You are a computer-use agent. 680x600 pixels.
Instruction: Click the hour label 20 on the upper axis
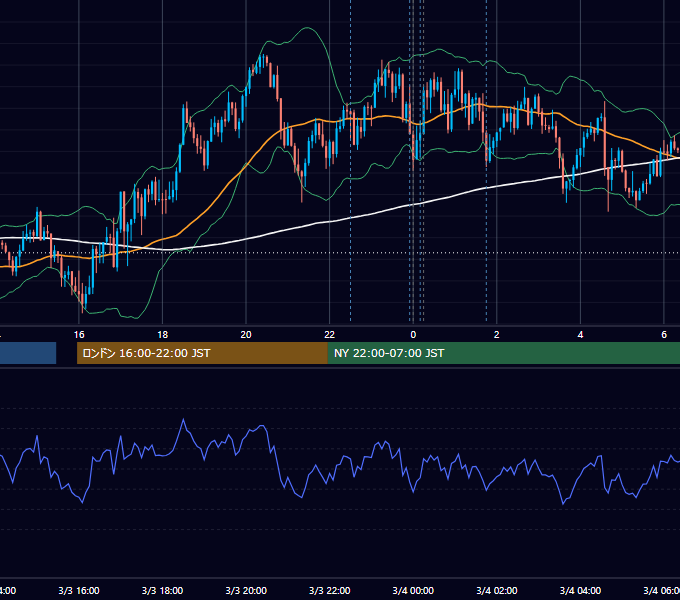(x=246, y=335)
